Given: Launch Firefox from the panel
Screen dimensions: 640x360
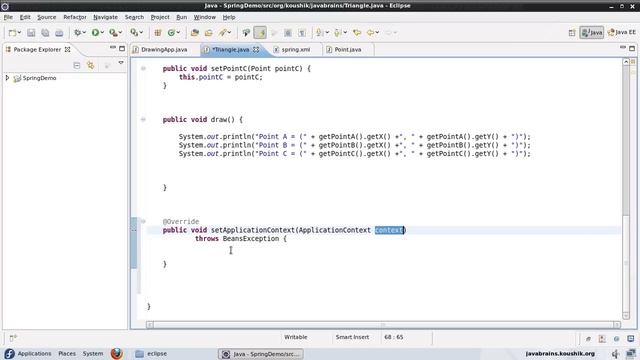Looking at the screenshot, I should pyautogui.click(x=117, y=353).
